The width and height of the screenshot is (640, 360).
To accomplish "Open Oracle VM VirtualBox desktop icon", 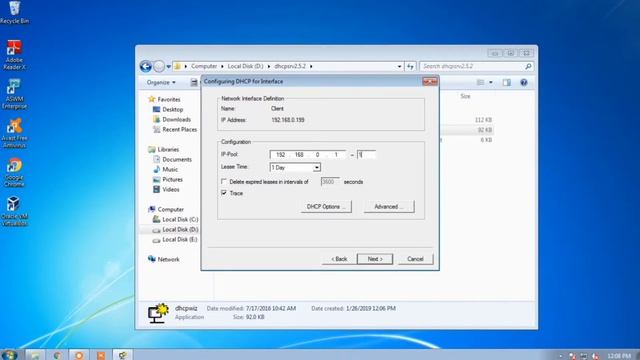I will point(14,211).
